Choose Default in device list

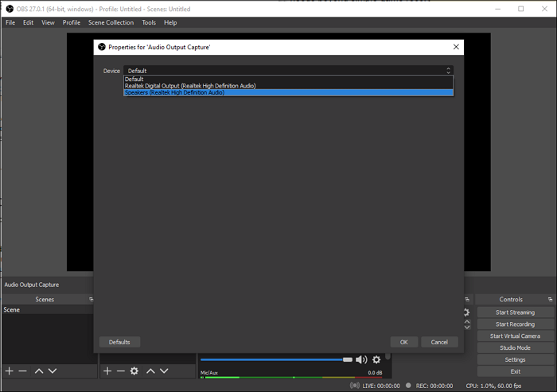point(288,80)
